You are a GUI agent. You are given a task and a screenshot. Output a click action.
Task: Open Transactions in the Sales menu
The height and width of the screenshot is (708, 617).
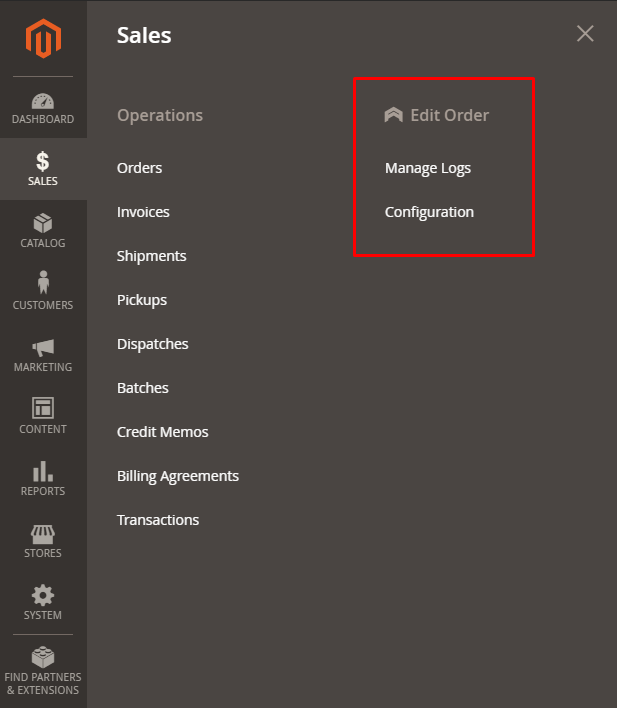pyautogui.click(x=158, y=520)
